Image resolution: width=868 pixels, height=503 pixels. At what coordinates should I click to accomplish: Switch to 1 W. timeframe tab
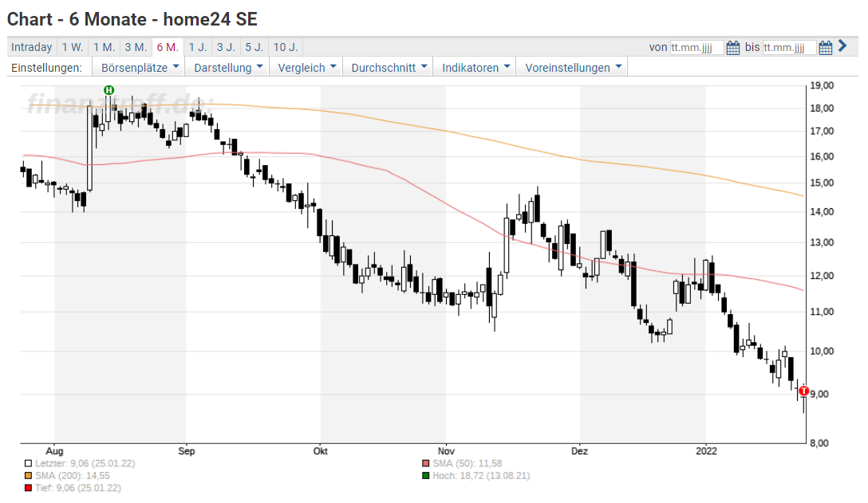click(x=73, y=47)
